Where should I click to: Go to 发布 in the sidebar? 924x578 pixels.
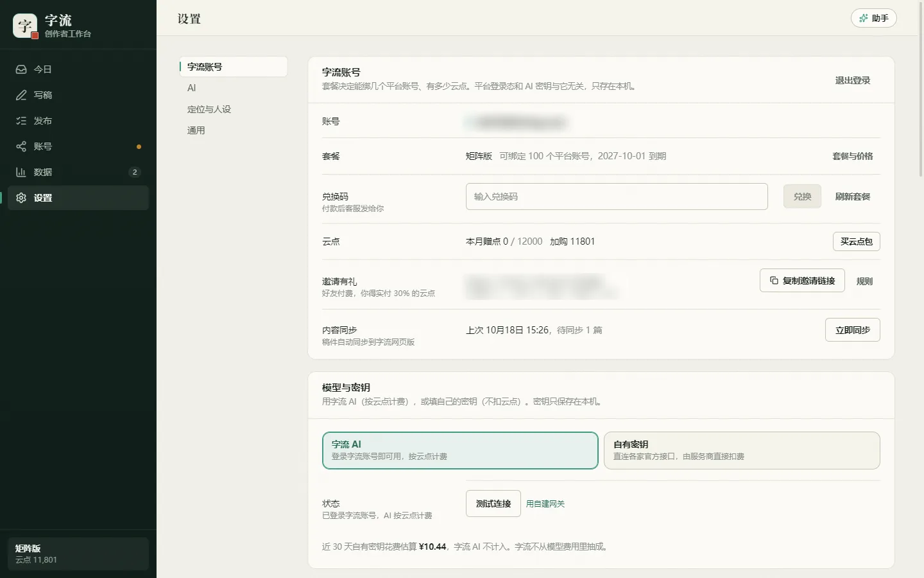(78, 121)
